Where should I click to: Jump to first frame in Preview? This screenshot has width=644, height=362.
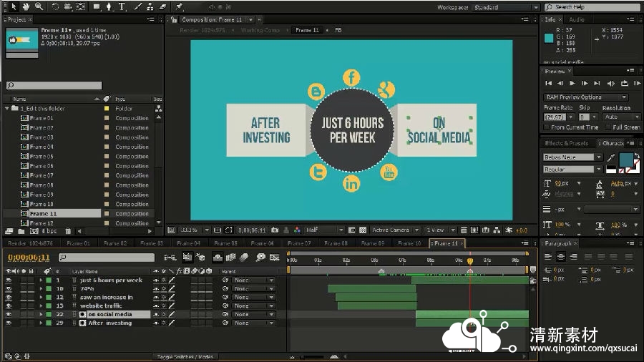(x=548, y=83)
